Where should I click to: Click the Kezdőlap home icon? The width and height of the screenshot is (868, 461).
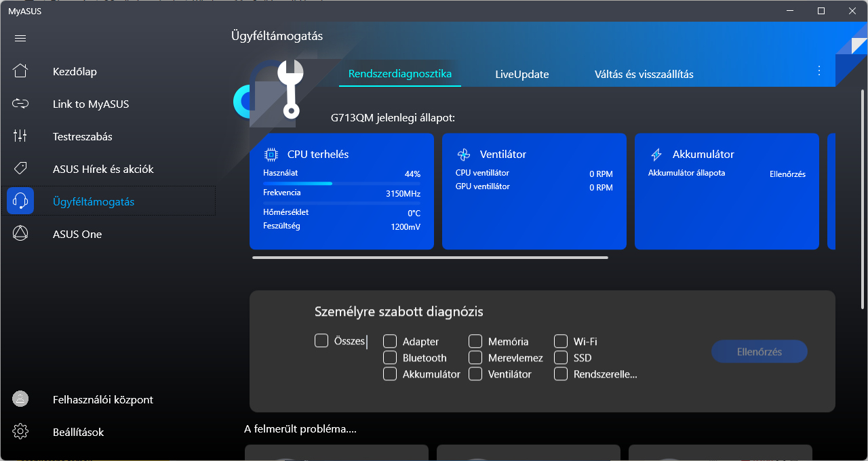[x=20, y=71]
